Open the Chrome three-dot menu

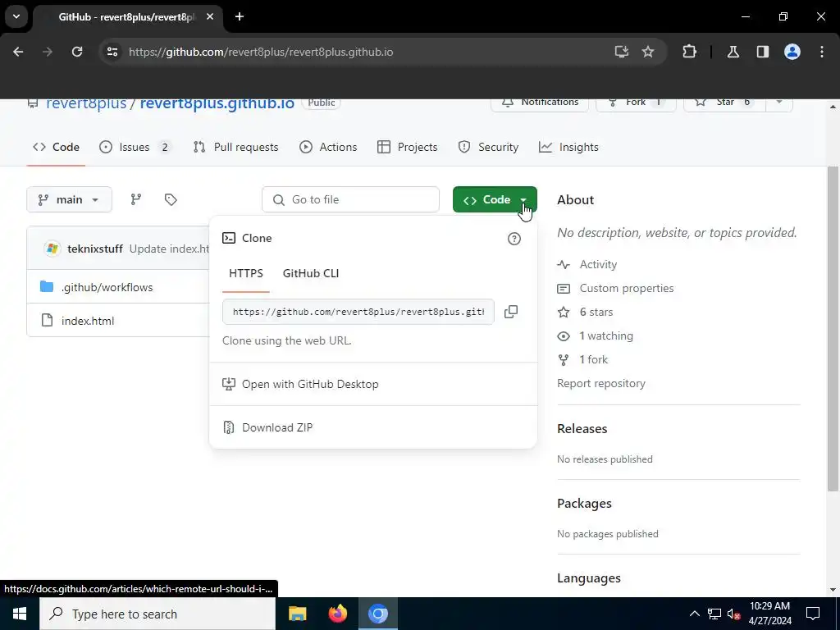pos(822,52)
